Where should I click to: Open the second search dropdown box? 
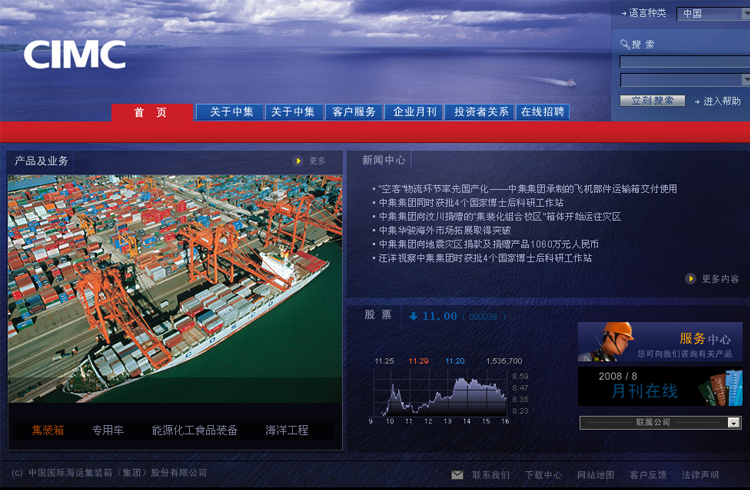685,80
